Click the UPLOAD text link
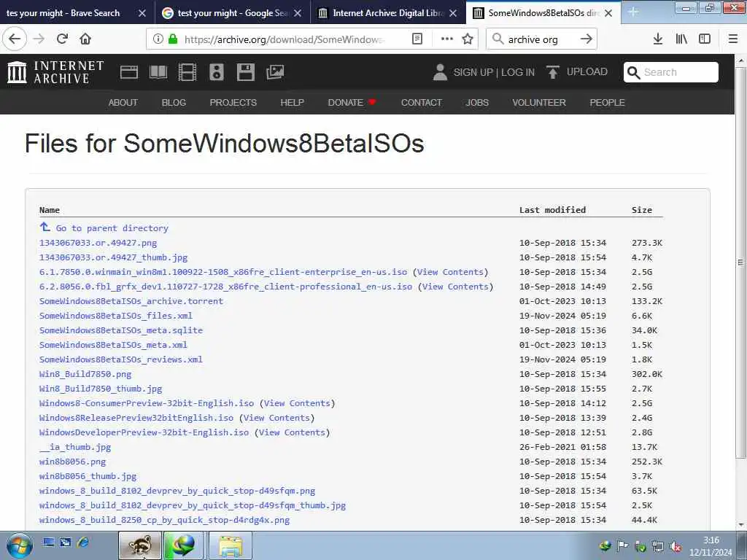The image size is (747, 560). click(x=587, y=72)
